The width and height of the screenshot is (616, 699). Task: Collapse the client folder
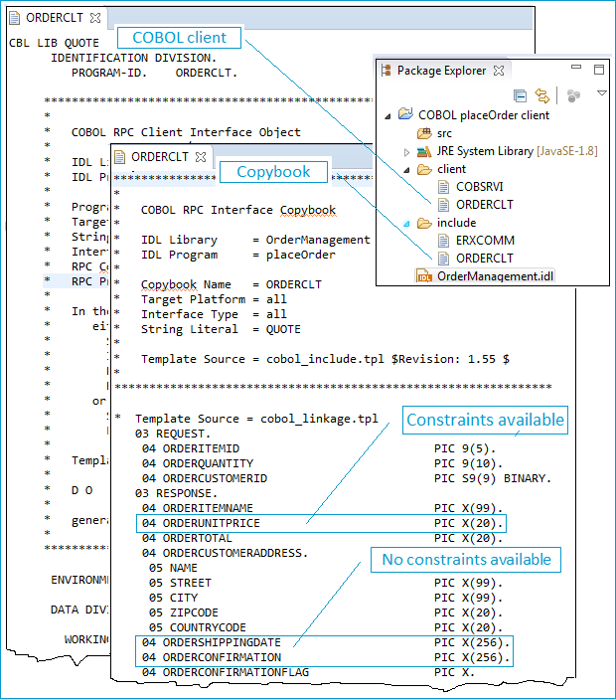point(406,170)
